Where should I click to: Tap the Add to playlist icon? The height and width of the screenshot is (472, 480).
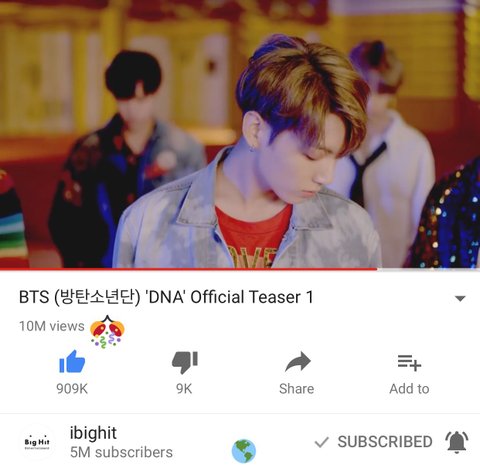[x=409, y=363]
